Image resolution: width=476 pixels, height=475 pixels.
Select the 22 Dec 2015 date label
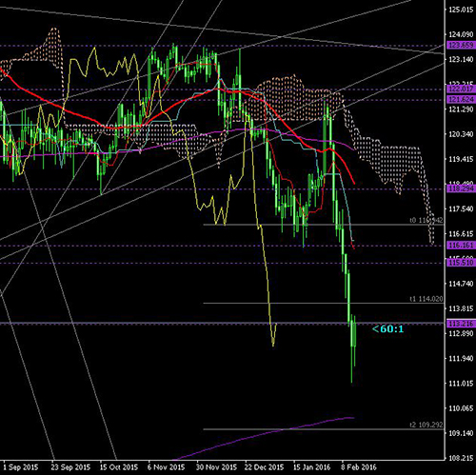point(264,467)
